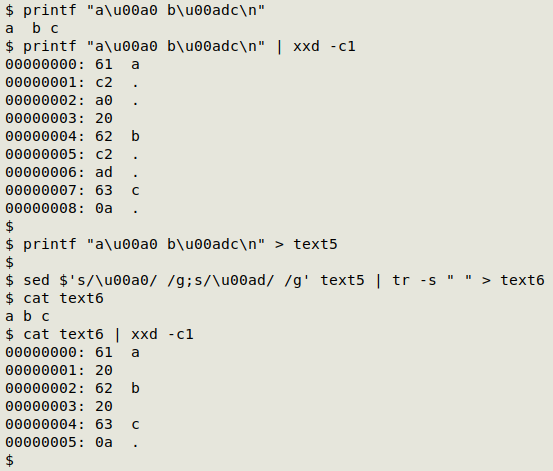
Task: Click the final line 00000005: 0a
Action: [72, 442]
